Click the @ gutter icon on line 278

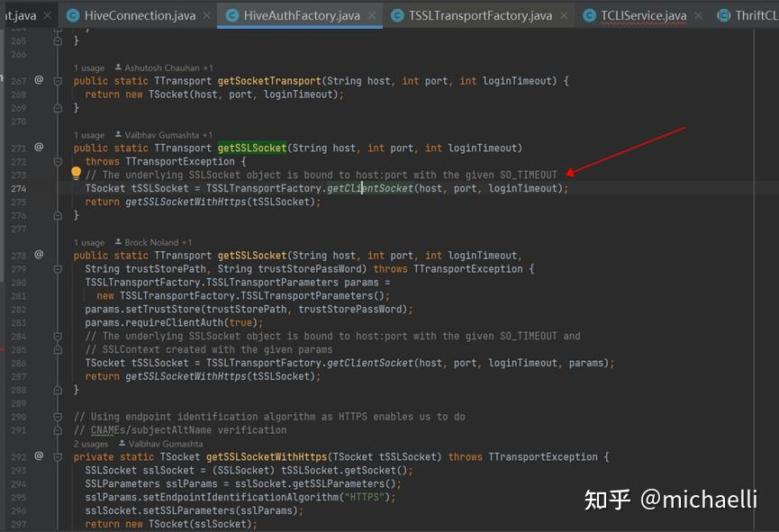coord(39,255)
